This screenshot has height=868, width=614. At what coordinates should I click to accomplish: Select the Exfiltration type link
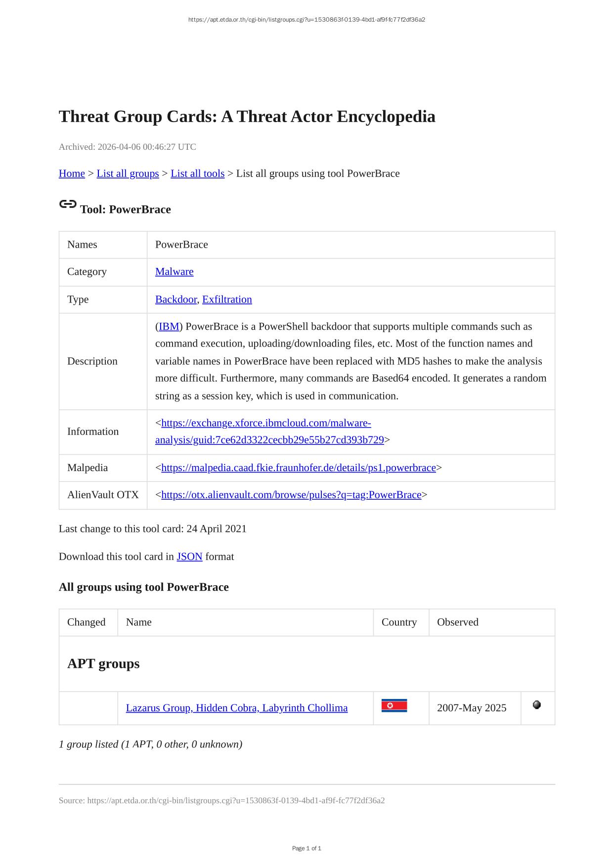227,300
